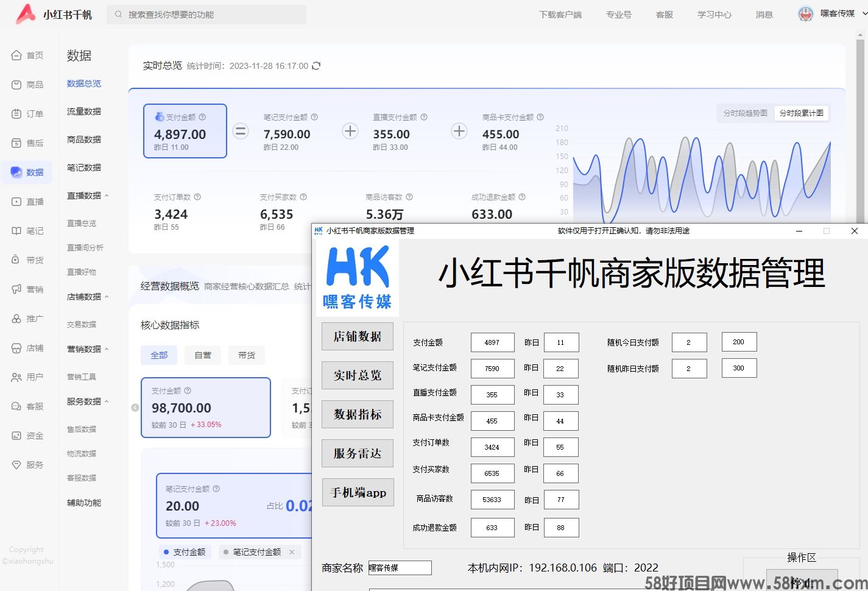Click the search magnifier icon
The height and width of the screenshot is (591, 868).
119,15
